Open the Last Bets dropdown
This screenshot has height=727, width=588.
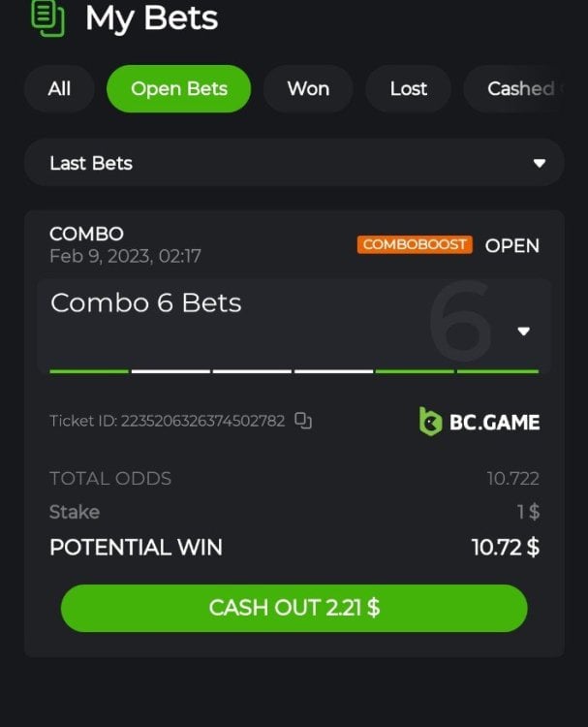click(294, 163)
